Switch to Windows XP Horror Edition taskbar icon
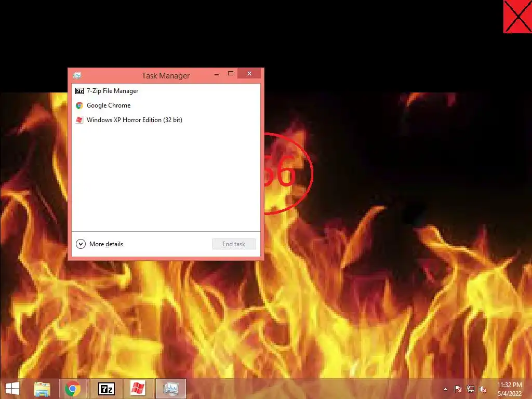Viewport: 532px width, 399px height. (x=138, y=389)
